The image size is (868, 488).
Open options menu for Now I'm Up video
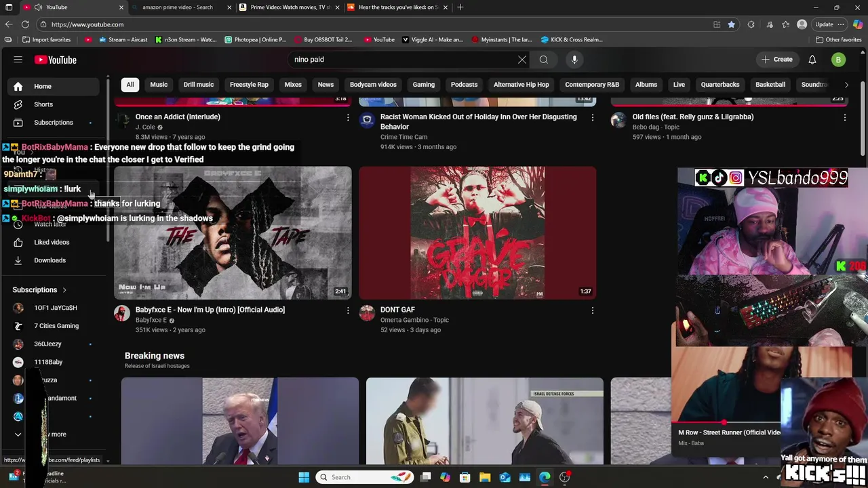tap(348, 310)
